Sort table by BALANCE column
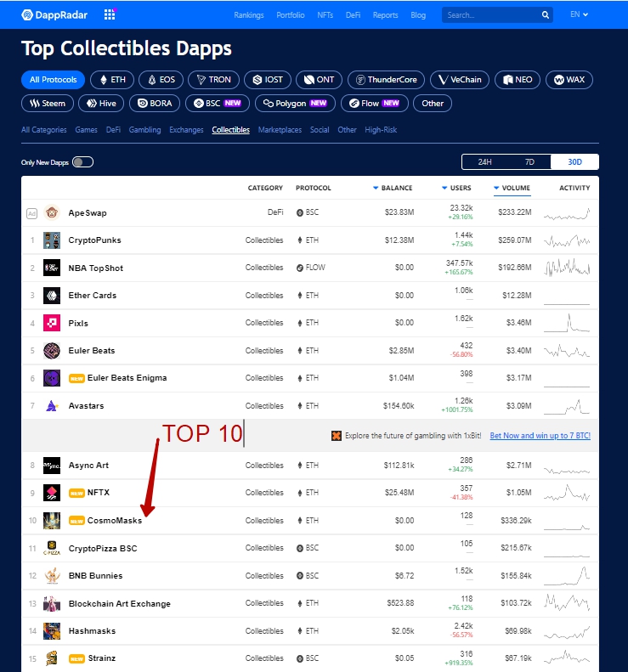 pos(393,188)
